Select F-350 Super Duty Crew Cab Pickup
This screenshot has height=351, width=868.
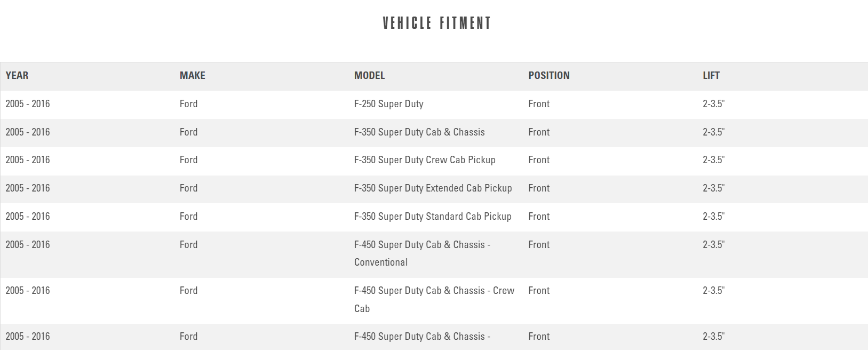[x=424, y=160]
